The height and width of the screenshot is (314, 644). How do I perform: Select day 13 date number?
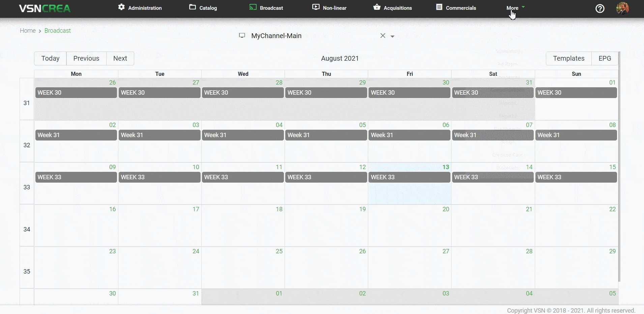(x=446, y=167)
